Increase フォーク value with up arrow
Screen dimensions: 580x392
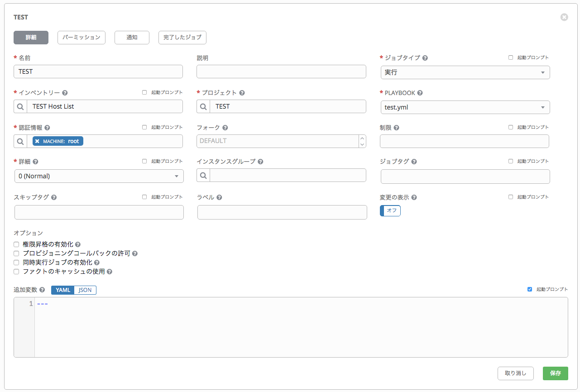[x=362, y=138]
